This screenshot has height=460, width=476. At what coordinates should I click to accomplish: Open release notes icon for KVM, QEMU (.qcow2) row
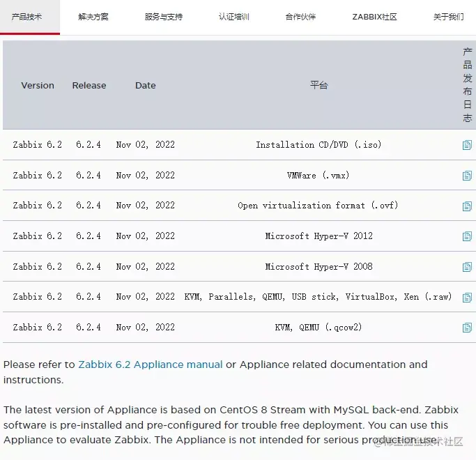pyautogui.click(x=467, y=328)
